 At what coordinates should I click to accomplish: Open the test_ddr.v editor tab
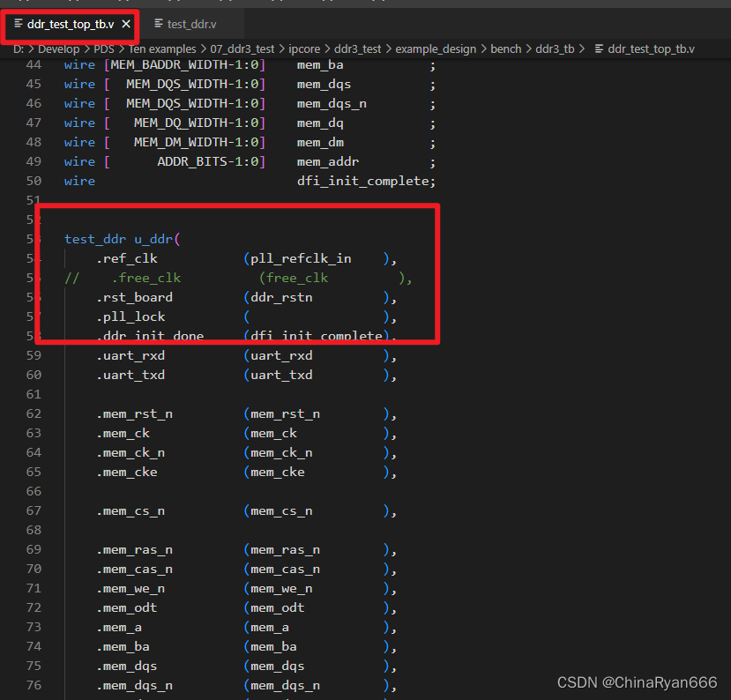click(191, 24)
